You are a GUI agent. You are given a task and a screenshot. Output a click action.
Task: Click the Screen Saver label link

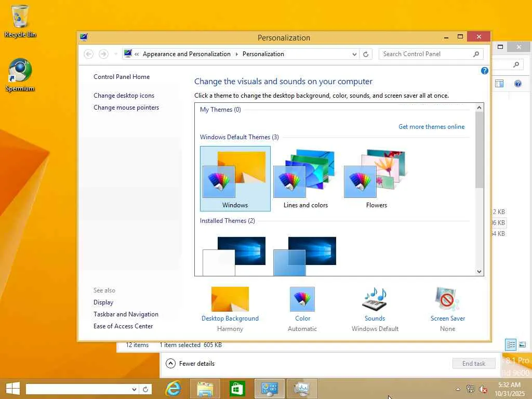pyautogui.click(x=447, y=318)
